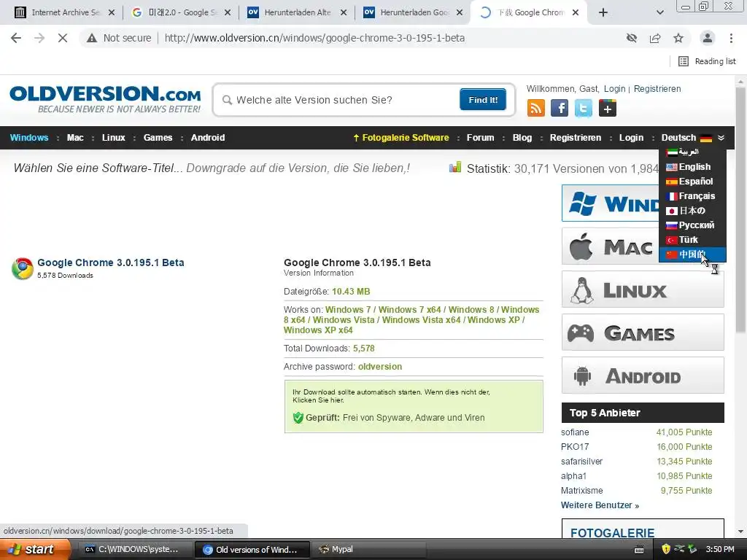Click the share page icon
The width and height of the screenshot is (747, 560).
655,38
